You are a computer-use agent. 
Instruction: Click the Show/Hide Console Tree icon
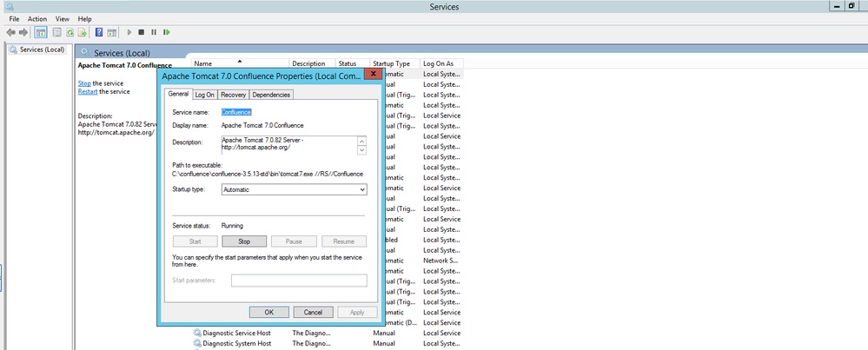41,33
